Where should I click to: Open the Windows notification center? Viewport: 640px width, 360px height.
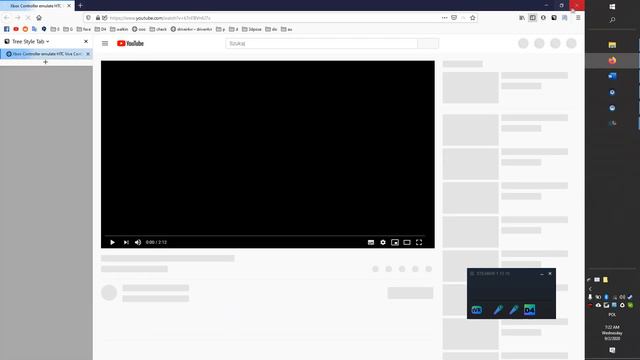[612, 350]
